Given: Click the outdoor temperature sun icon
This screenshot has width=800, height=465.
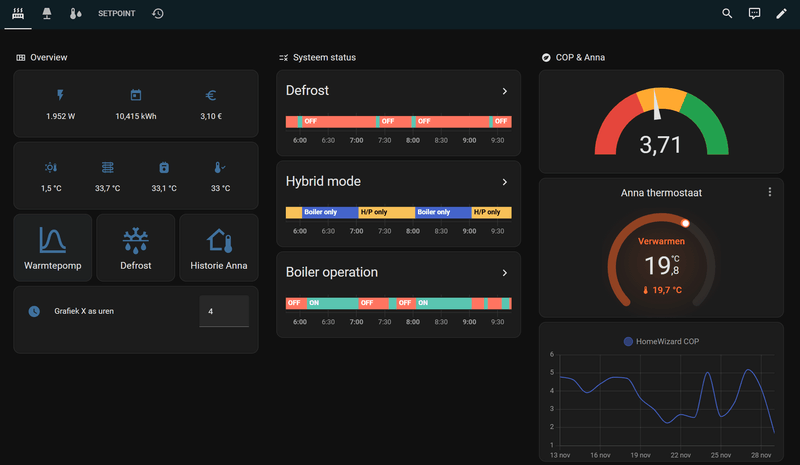Looking at the screenshot, I should coord(51,167).
